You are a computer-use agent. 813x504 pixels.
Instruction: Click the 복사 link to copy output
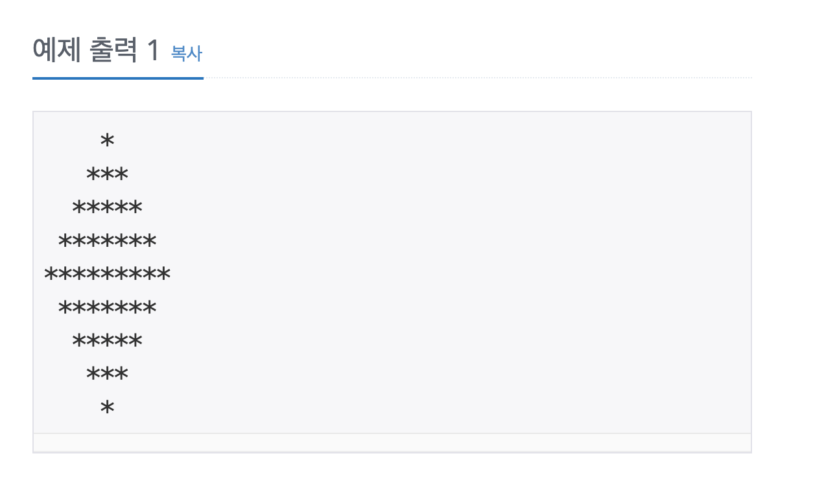coord(185,54)
